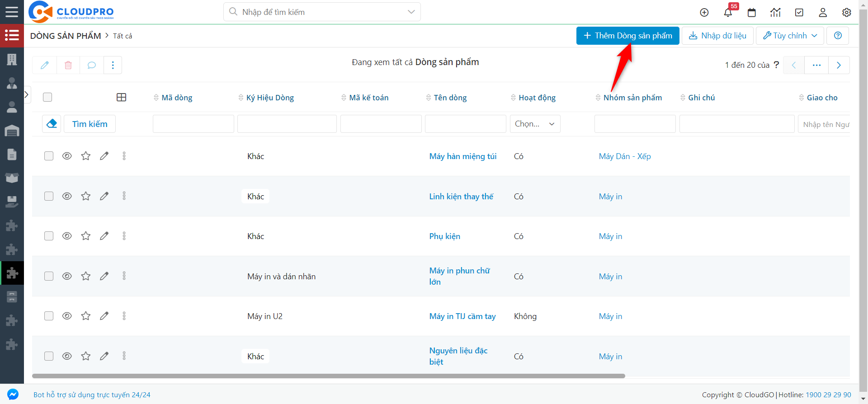This screenshot has height=404, width=868.
Task: Go to previous page of records
Action: 793,65
